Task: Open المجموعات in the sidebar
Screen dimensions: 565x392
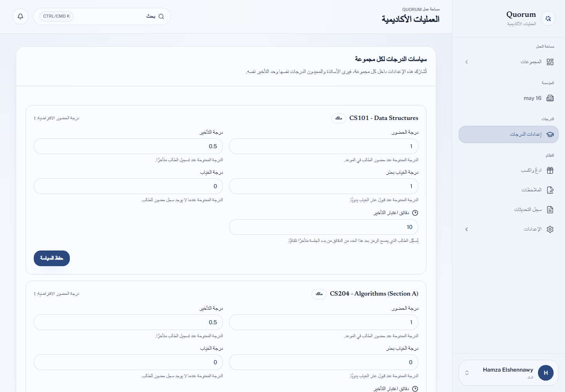Action: [x=508, y=62]
